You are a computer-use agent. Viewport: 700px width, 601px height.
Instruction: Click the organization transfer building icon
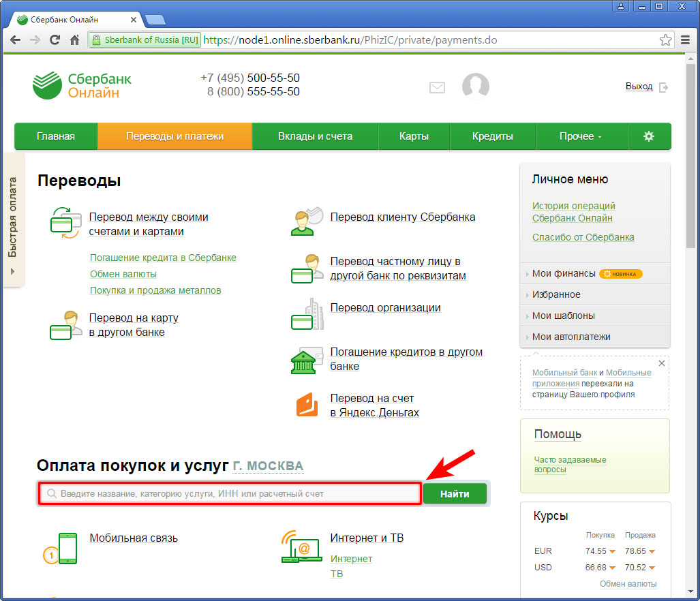(307, 314)
